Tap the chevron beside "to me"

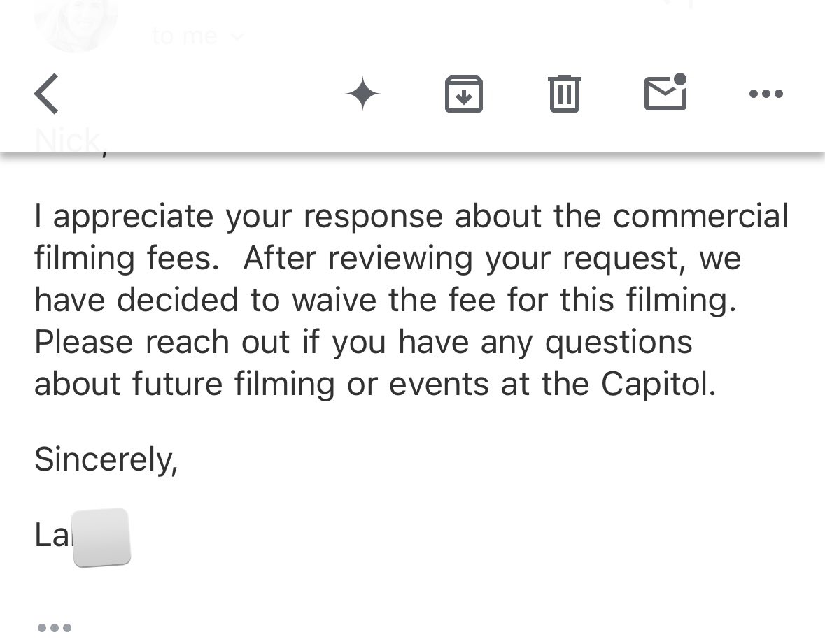(238, 36)
